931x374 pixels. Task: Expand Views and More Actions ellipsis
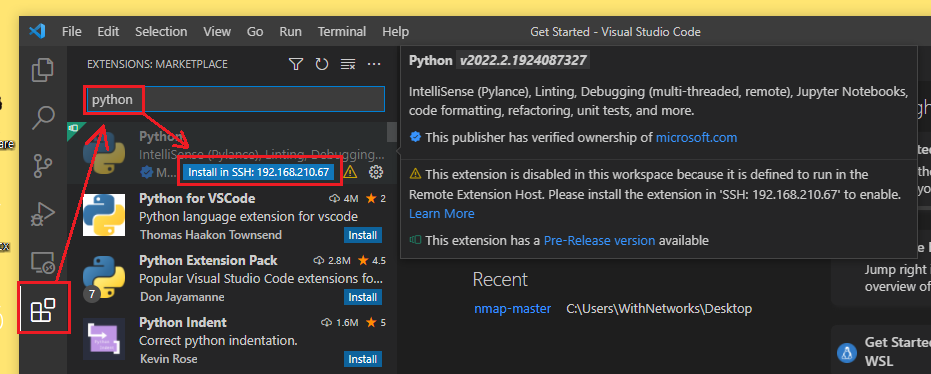(373, 64)
